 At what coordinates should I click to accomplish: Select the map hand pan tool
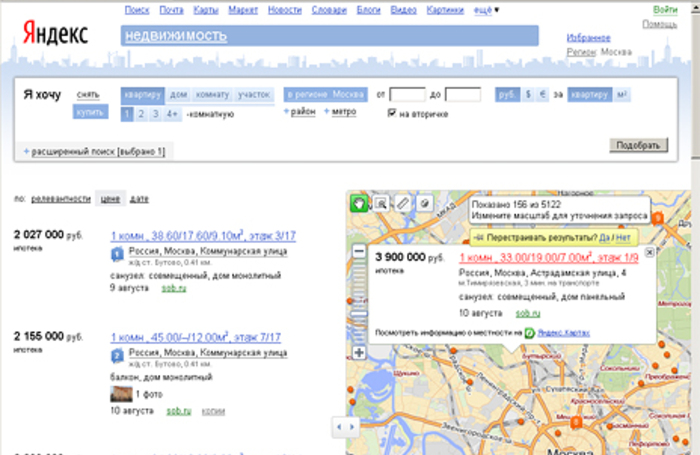359,204
